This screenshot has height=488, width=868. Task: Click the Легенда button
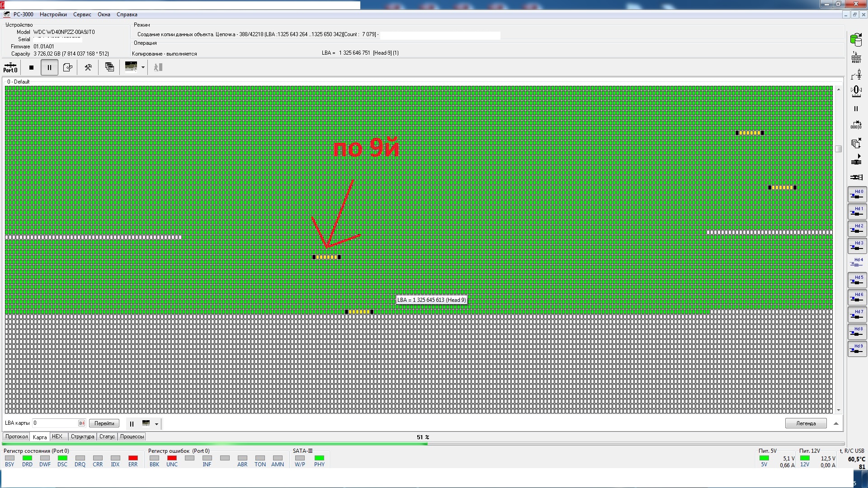pos(806,423)
